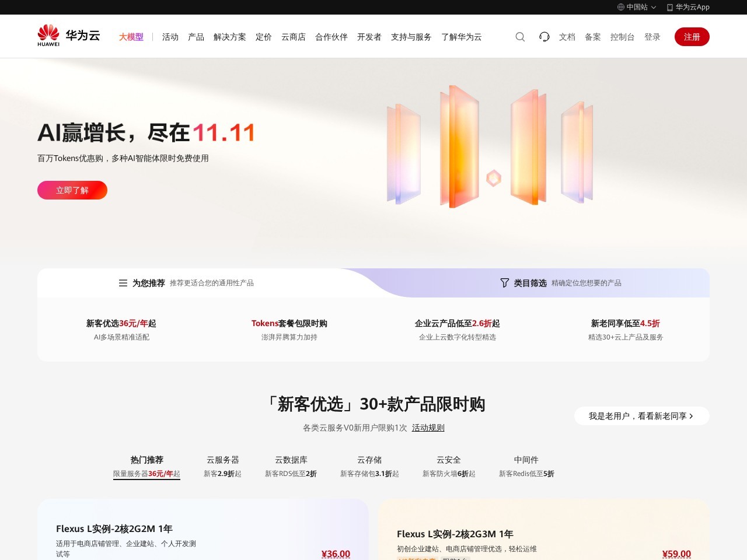The height and width of the screenshot is (560, 747).
Task: Select the 热门推荐 category
Action: click(x=146, y=460)
